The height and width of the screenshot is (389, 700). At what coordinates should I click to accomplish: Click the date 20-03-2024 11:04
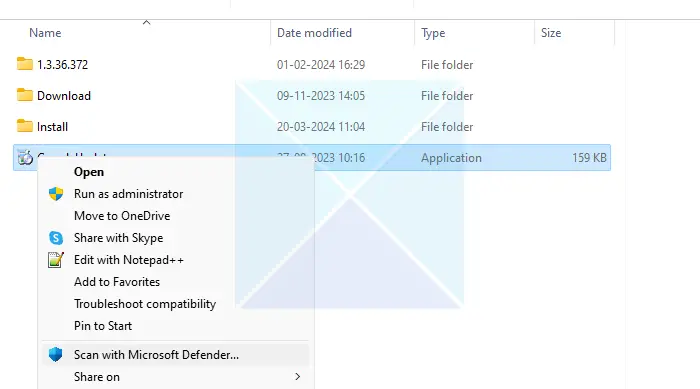tap(321, 127)
